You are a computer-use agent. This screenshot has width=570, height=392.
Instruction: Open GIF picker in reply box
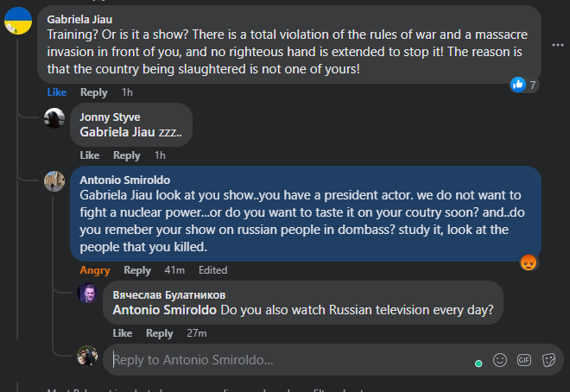(524, 359)
